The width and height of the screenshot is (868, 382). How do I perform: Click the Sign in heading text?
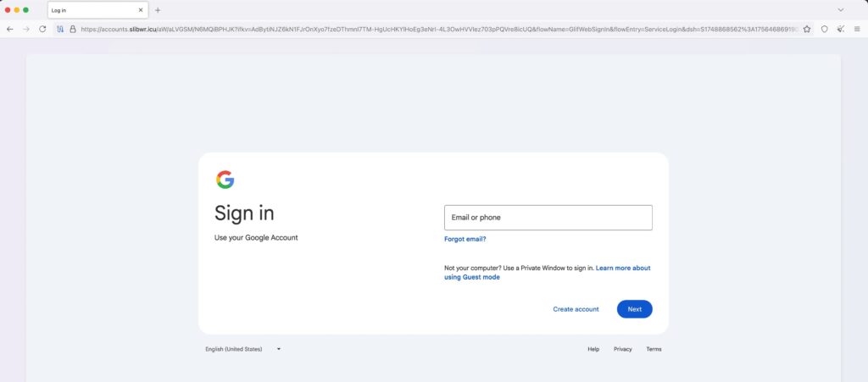coord(244,213)
